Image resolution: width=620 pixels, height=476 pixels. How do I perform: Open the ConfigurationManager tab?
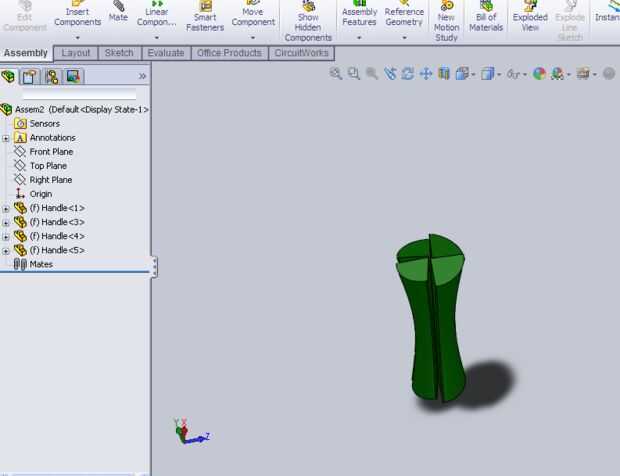tap(52, 76)
